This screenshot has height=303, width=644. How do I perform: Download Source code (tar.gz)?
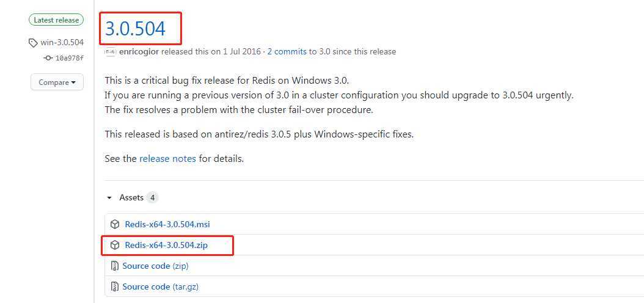(x=161, y=287)
